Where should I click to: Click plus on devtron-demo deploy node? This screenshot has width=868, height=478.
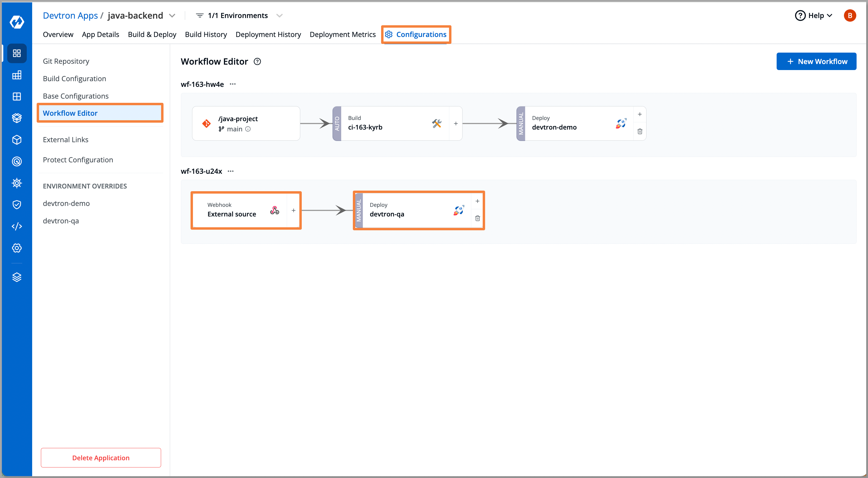coord(640,114)
